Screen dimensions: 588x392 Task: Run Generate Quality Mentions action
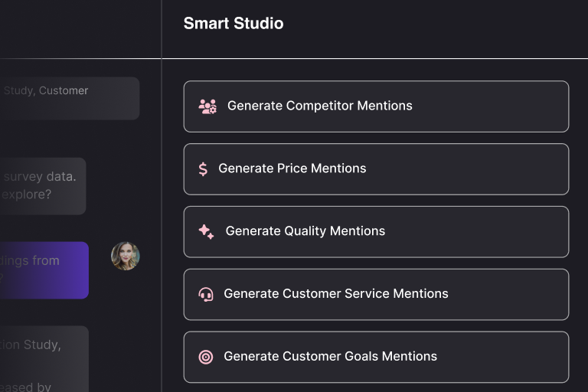pyautogui.click(x=376, y=232)
